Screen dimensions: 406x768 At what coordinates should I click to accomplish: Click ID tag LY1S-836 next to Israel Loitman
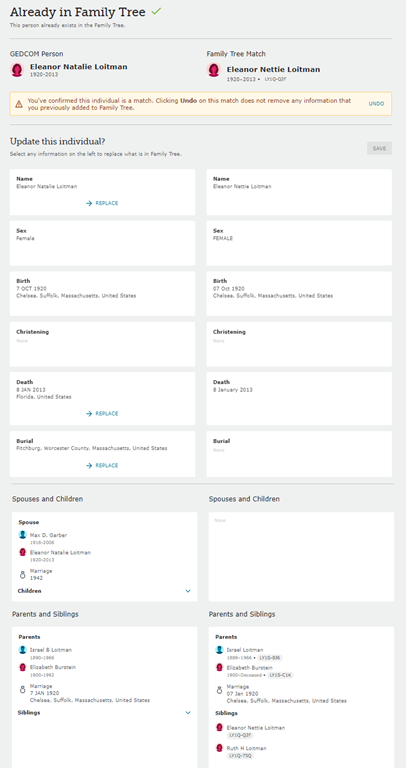click(x=270, y=658)
